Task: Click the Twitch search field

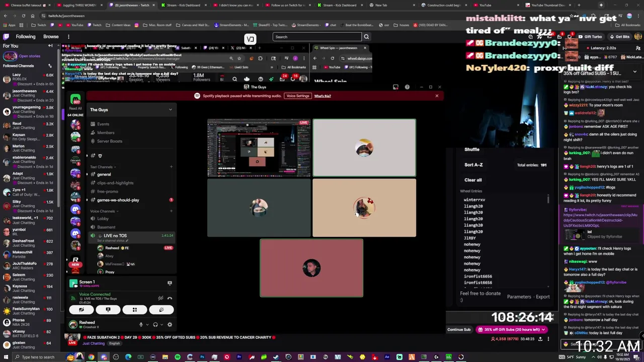Action: [317, 37]
